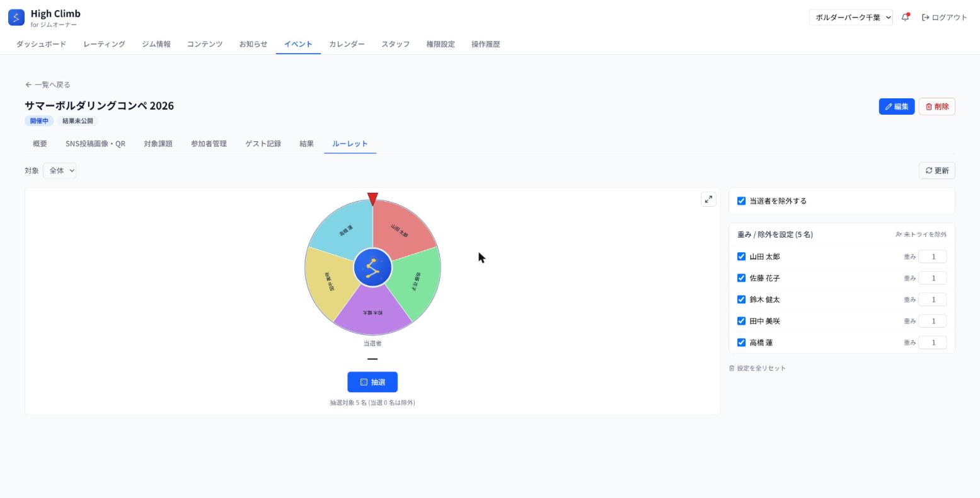Open レーティング menu
The height and width of the screenshot is (498, 980).
[104, 44]
